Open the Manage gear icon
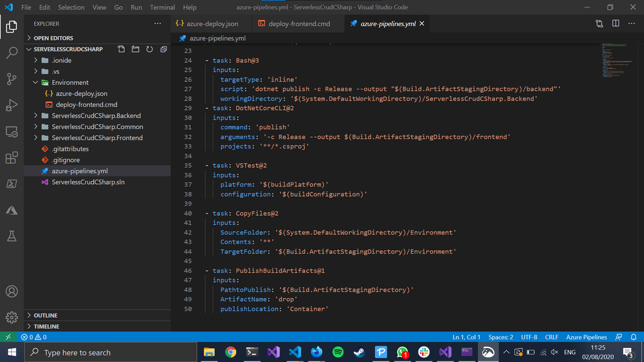The width and height of the screenshot is (644, 362). click(11, 317)
